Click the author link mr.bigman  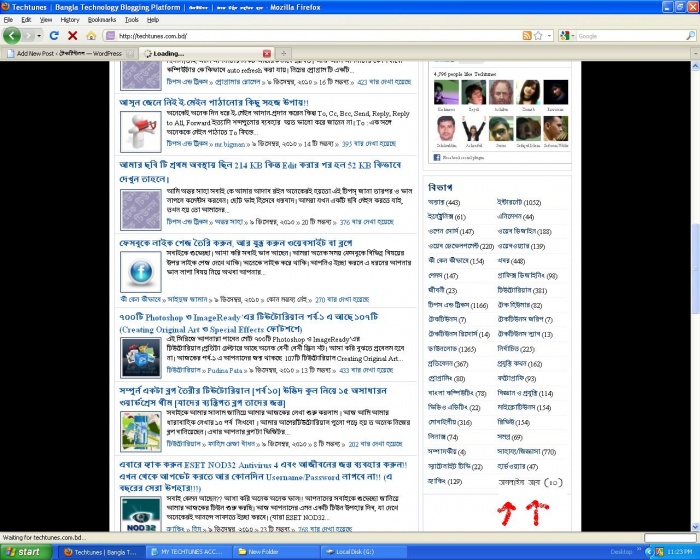(x=229, y=144)
